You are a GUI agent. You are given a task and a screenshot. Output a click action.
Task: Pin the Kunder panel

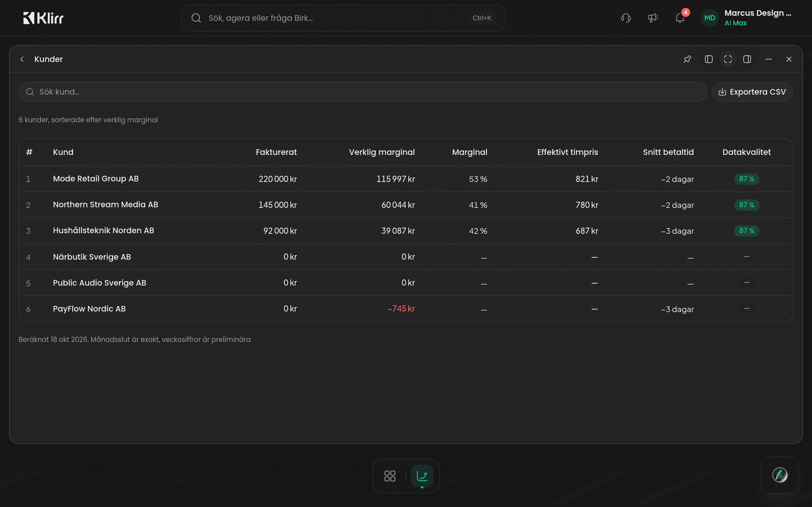[687, 59]
